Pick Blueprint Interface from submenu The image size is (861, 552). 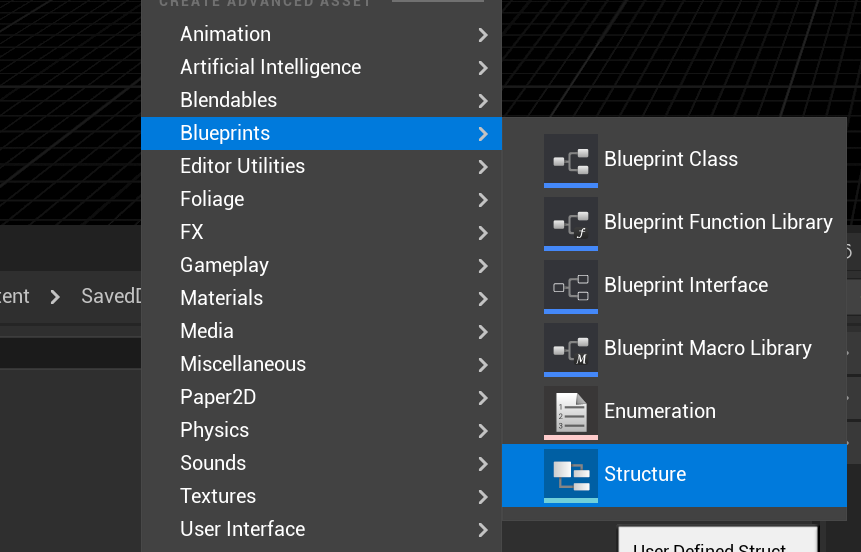point(674,287)
